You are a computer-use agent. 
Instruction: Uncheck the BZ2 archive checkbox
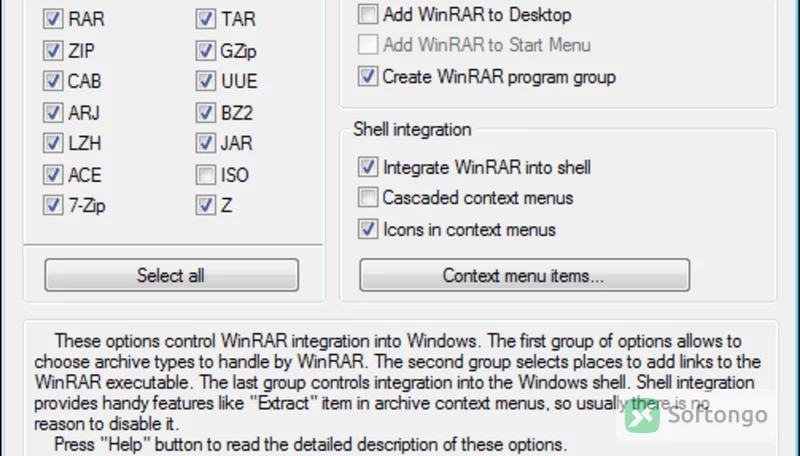coord(206,113)
